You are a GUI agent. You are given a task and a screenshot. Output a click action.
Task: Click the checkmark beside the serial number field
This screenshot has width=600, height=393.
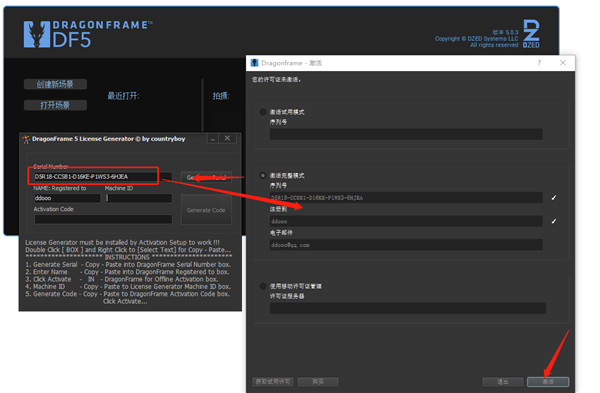point(554,197)
